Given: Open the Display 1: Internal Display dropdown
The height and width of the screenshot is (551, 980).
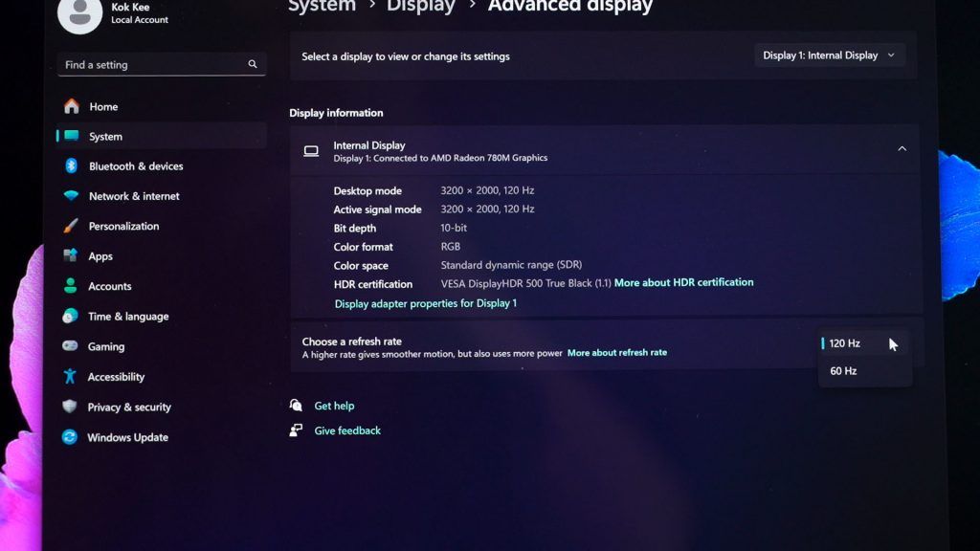Looking at the screenshot, I should [829, 55].
